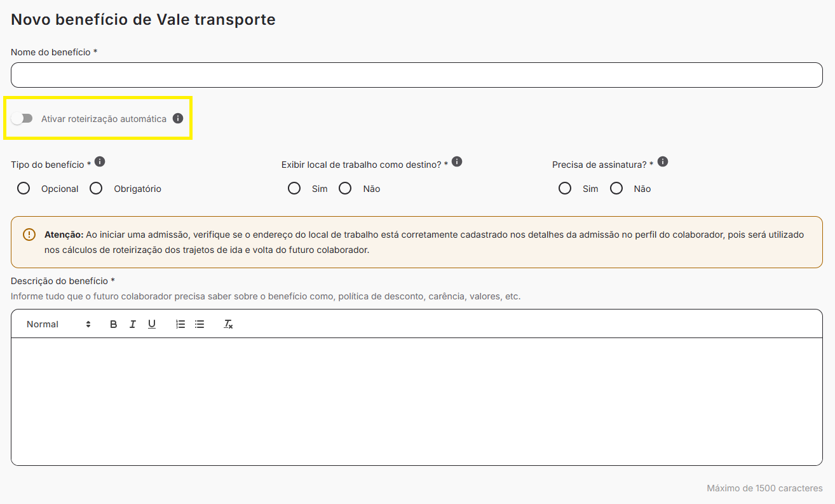Insert a bullet list in the editor

(x=200, y=324)
